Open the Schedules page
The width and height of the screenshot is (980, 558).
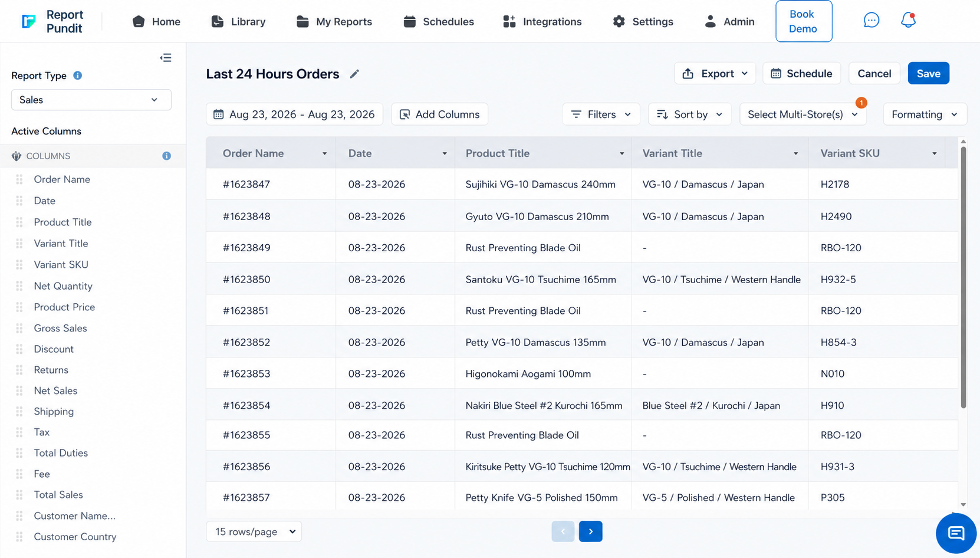tap(438, 21)
